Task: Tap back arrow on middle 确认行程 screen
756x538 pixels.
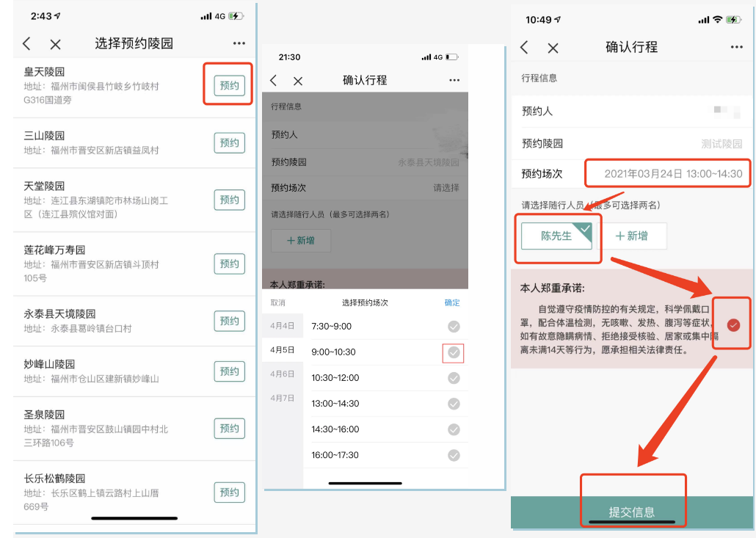Action: (x=274, y=80)
